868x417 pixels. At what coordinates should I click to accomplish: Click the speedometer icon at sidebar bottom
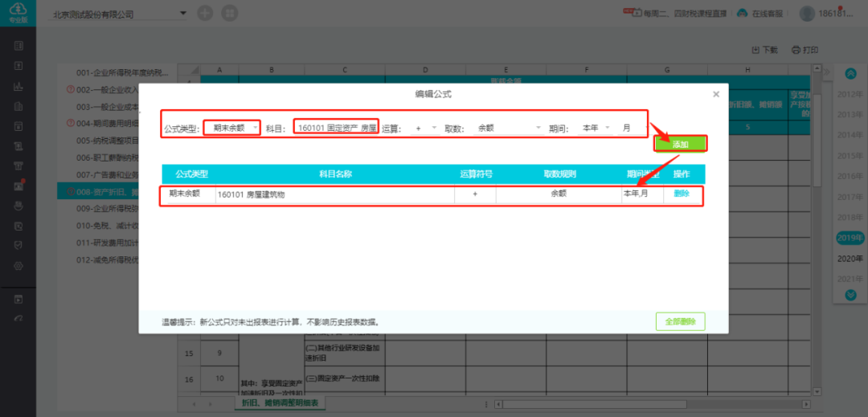click(x=18, y=318)
